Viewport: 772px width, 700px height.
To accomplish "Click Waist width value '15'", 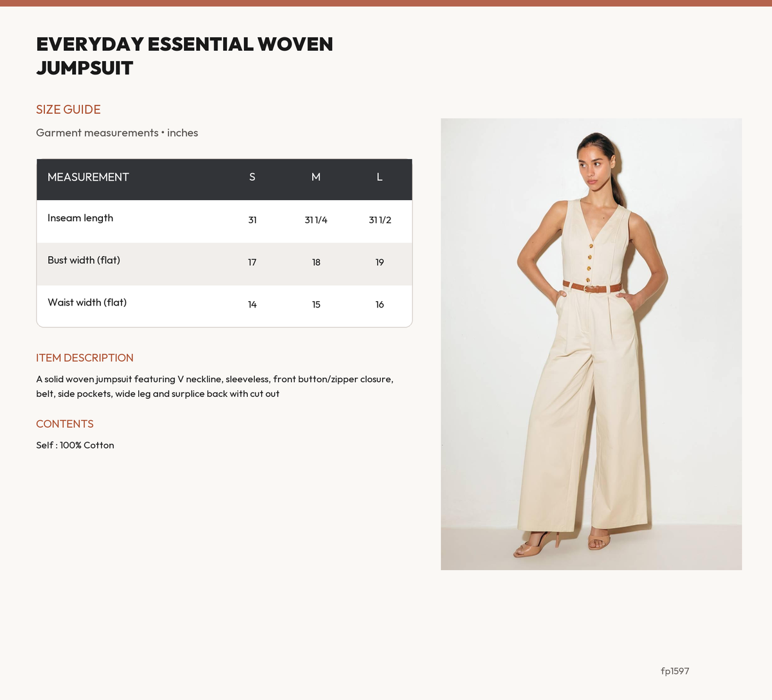I will pyautogui.click(x=316, y=304).
